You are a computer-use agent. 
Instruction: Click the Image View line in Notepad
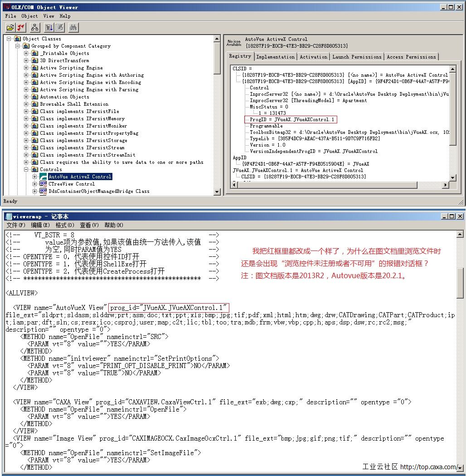pos(225,442)
